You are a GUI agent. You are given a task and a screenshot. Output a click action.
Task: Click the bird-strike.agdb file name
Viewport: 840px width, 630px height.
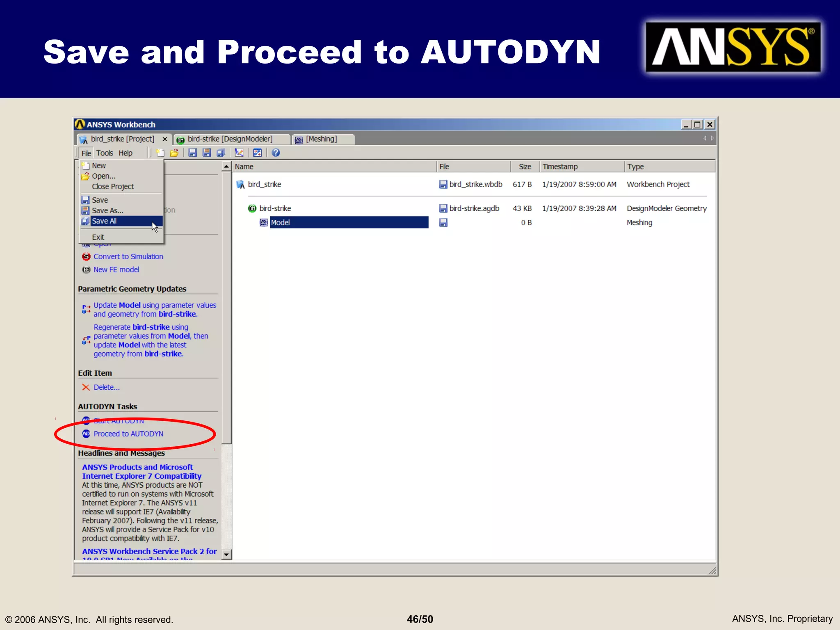(x=474, y=208)
